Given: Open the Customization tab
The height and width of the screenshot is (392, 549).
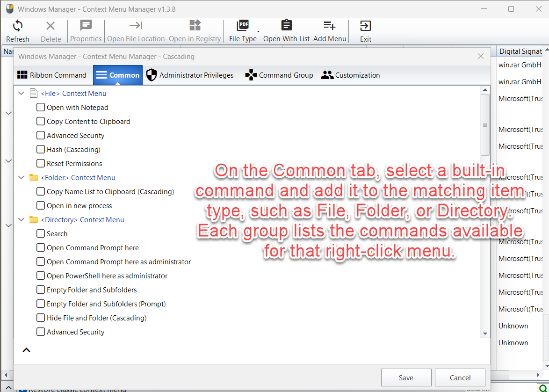Looking at the screenshot, I should [350, 75].
